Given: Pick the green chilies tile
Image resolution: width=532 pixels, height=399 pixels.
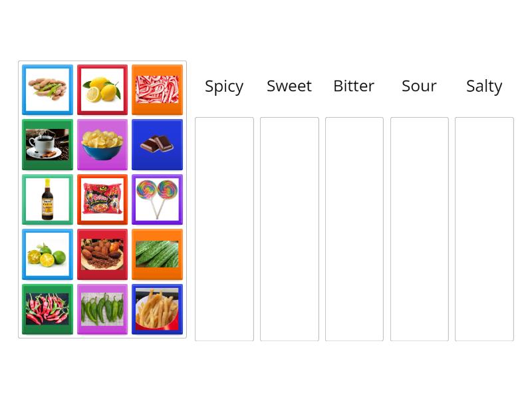Looking at the screenshot, I should [102, 308].
